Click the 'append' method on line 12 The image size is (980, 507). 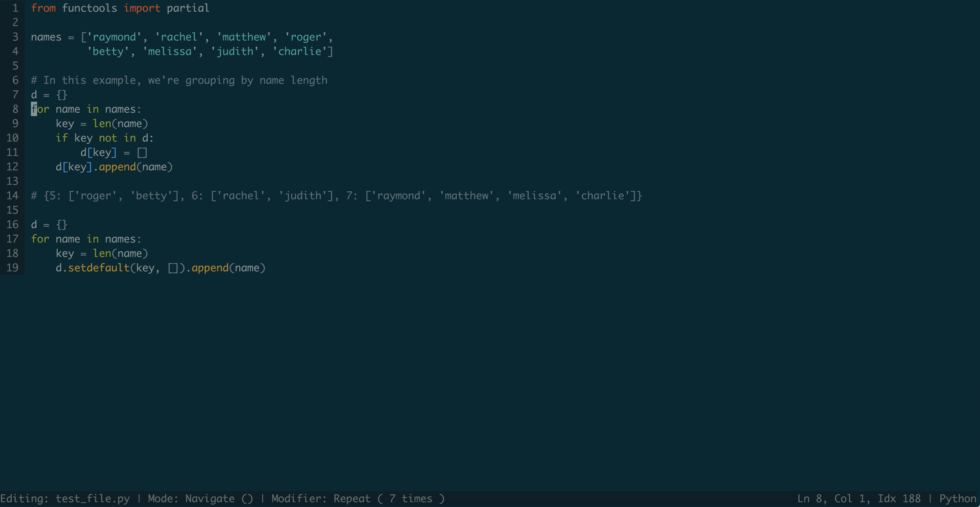click(117, 167)
